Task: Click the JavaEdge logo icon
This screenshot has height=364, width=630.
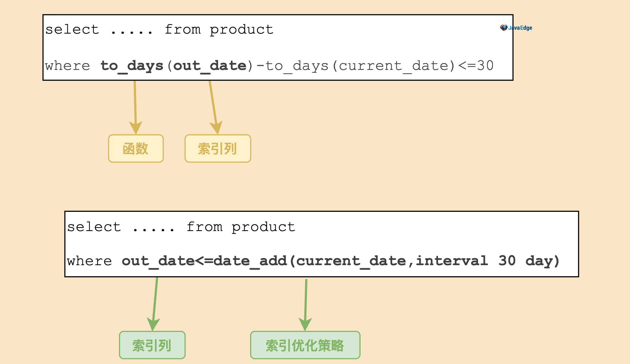Action: tap(504, 28)
